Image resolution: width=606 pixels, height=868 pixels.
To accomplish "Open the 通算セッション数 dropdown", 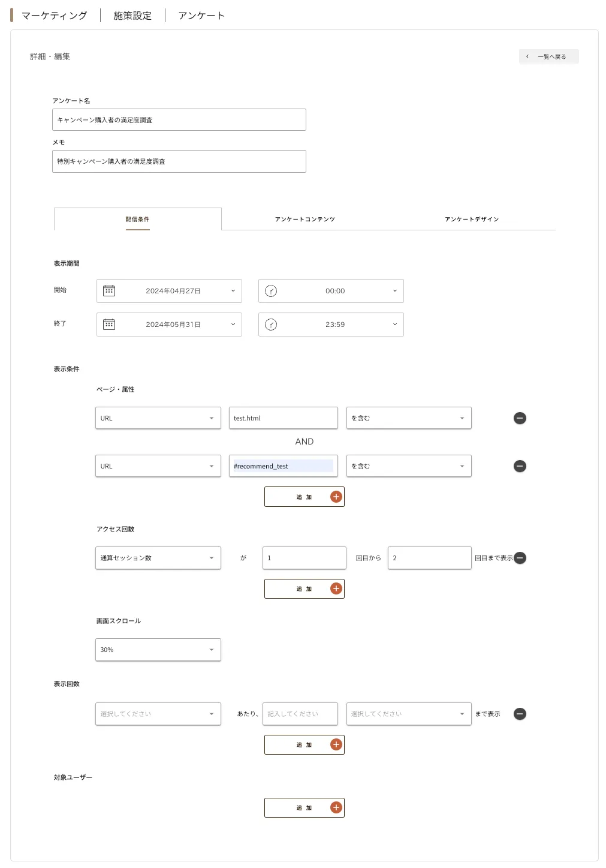I will [158, 558].
